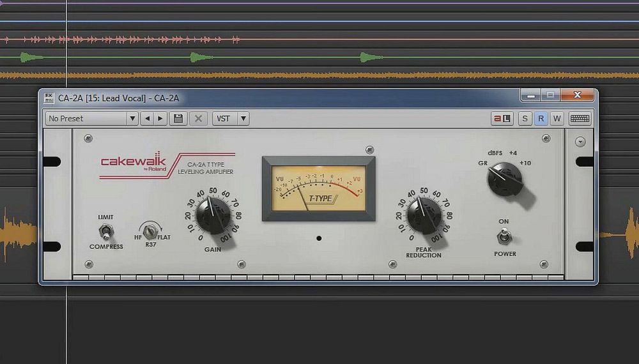Click the Cakewalk by Roland logo
The height and width of the screenshot is (364, 639).
(x=134, y=161)
